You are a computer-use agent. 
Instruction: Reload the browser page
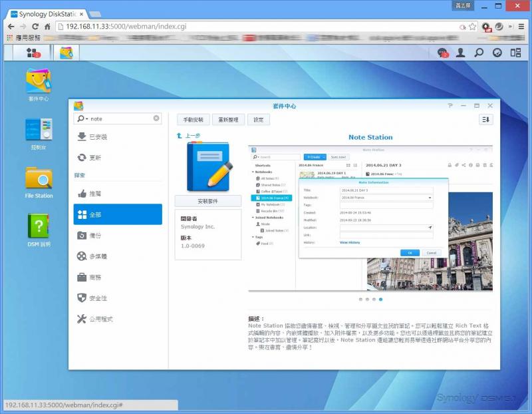35,27
